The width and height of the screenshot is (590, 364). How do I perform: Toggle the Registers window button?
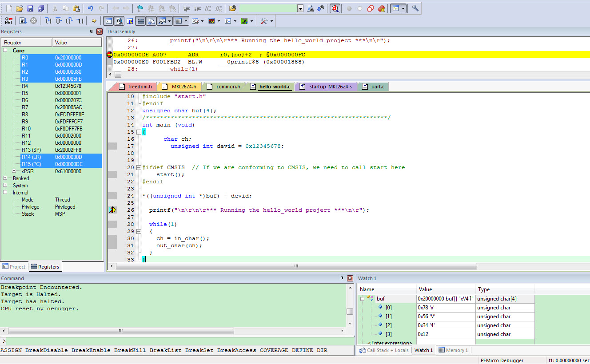140,21
